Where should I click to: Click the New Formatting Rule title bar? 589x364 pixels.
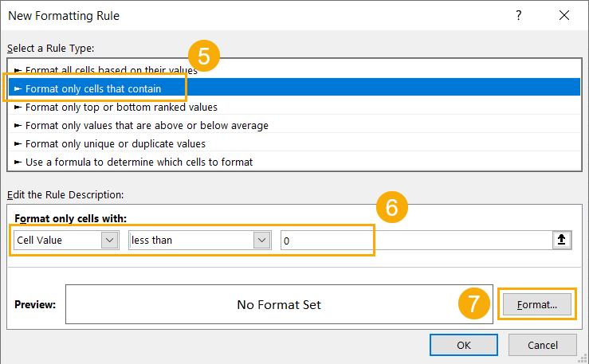[239, 15]
